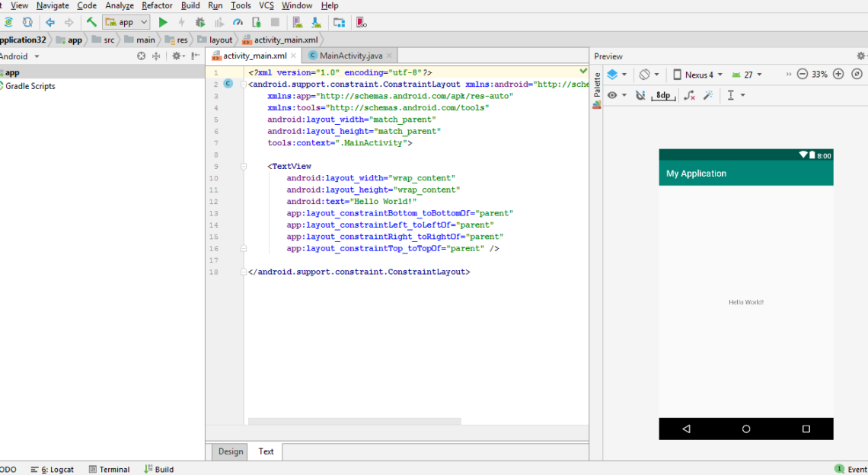Image resolution: width=868 pixels, height=475 pixels.
Task: Click the 8dp default margins control
Action: pyautogui.click(x=664, y=95)
